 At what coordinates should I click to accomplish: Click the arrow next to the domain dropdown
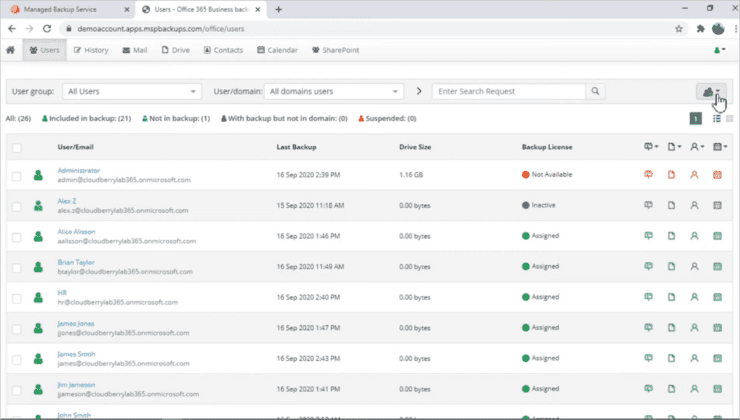(419, 91)
